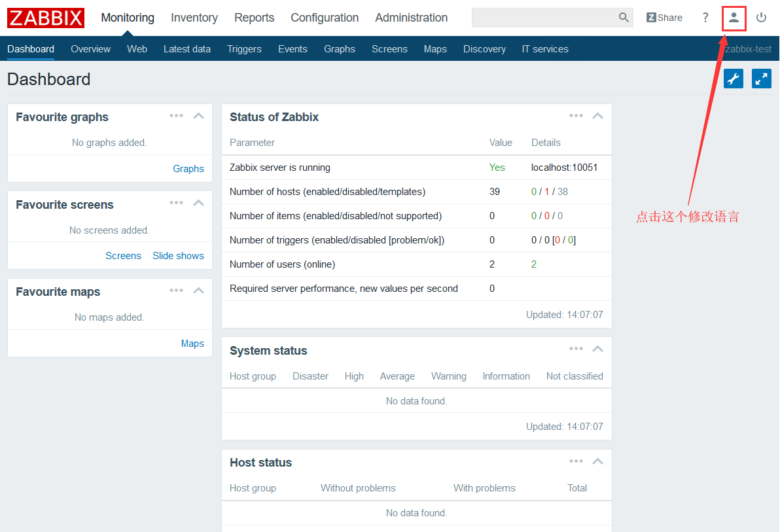Click the Screens link in Favourite screens
Image resolution: width=780 pixels, height=532 pixels.
tap(124, 256)
